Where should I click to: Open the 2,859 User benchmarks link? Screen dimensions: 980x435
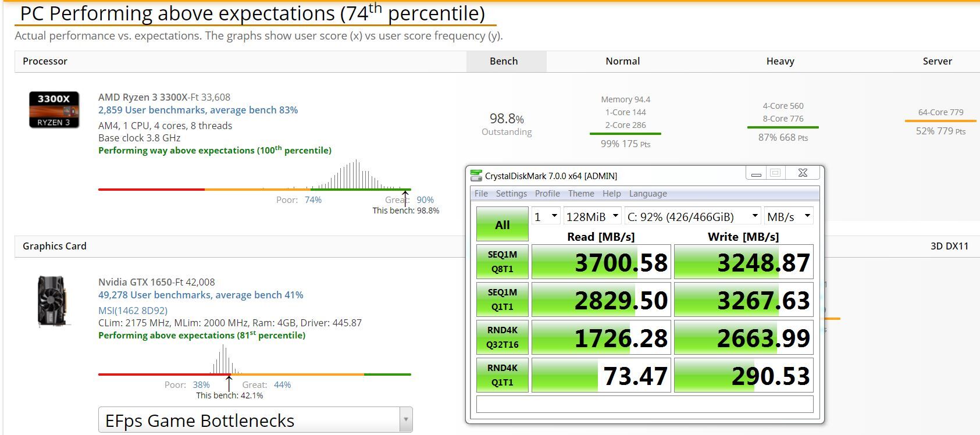point(198,110)
